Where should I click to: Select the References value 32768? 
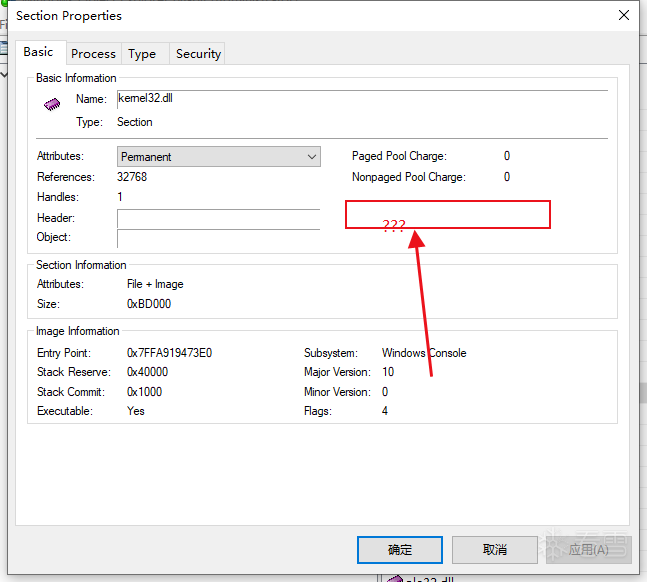tap(132, 177)
